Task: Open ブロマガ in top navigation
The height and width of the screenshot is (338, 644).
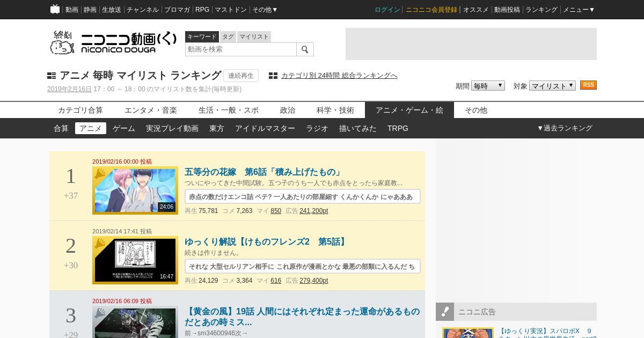Action: [x=177, y=10]
